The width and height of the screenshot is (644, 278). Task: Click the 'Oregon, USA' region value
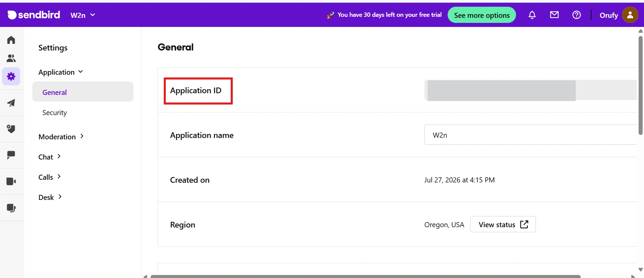pyautogui.click(x=444, y=225)
